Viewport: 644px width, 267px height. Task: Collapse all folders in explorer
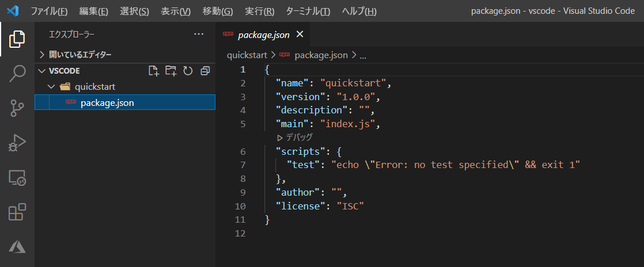205,71
